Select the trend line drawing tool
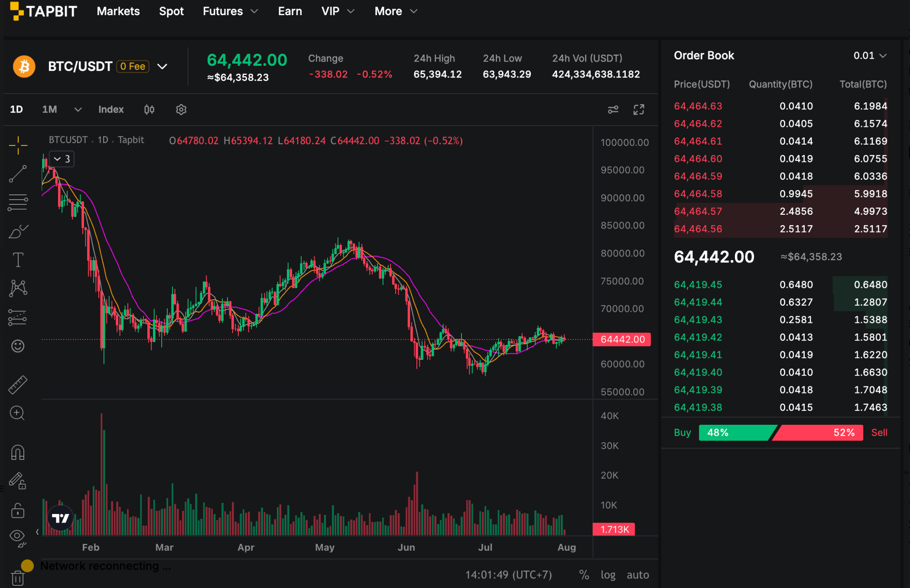Viewport: 910px width, 588px height. tap(18, 174)
